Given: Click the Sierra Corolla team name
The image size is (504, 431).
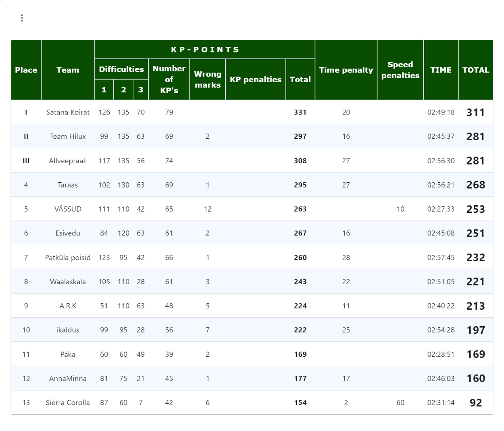Looking at the screenshot, I should pos(68,402).
